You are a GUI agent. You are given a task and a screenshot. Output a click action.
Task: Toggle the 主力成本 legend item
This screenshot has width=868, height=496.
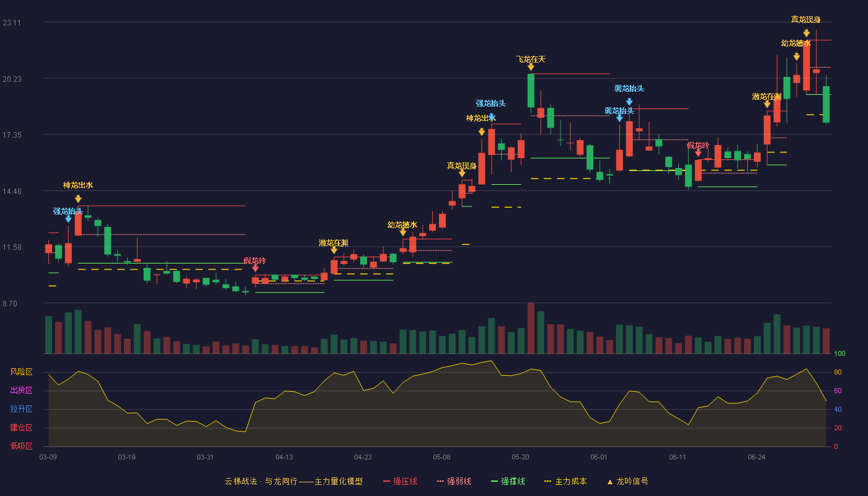pos(565,481)
